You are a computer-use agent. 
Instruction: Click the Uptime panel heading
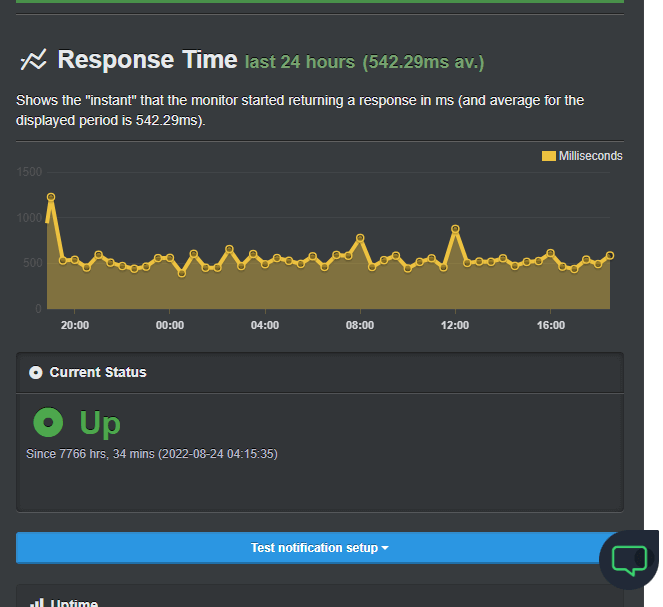pos(74,603)
